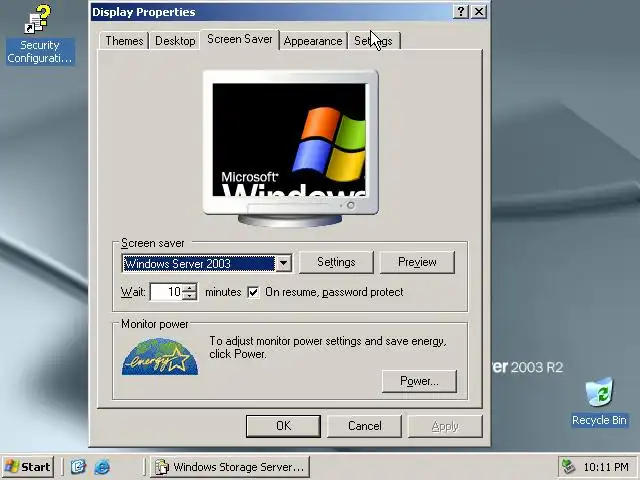Click the Show Desktop quick launch icon
Viewport: 640px width, 480px height.
[78, 467]
